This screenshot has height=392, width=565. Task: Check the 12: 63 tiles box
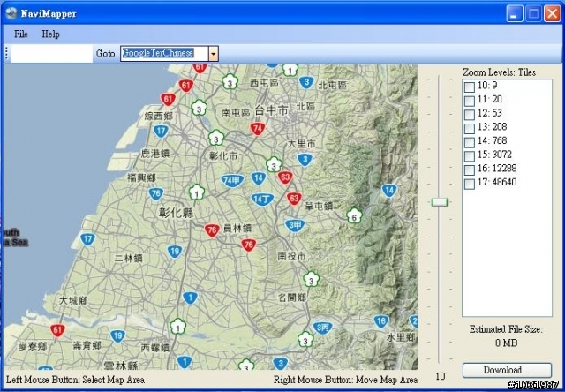pyautogui.click(x=469, y=114)
